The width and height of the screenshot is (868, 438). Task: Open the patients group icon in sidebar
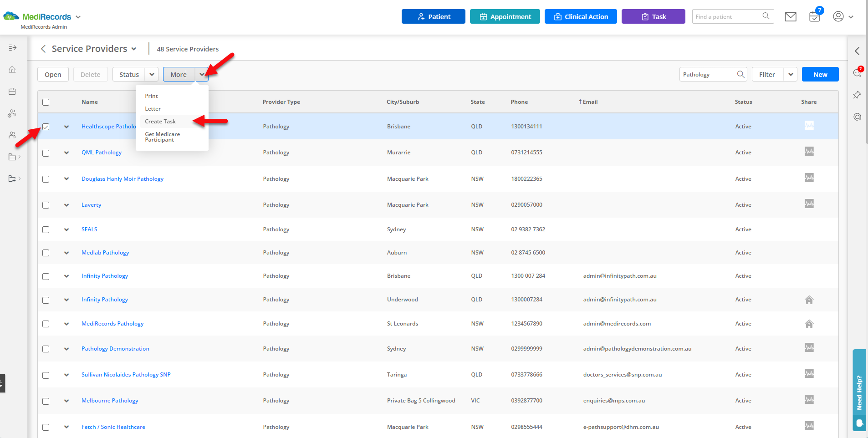pyautogui.click(x=12, y=113)
